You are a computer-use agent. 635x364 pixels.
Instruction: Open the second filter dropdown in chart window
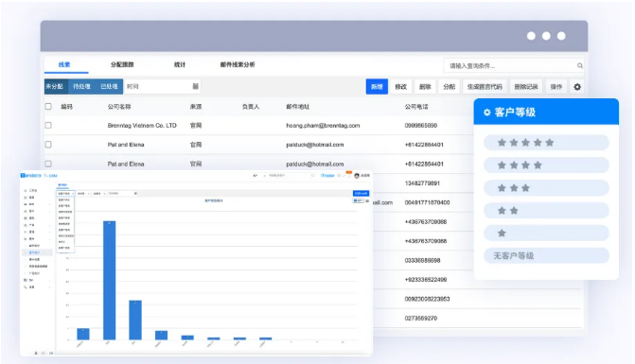click(83, 193)
